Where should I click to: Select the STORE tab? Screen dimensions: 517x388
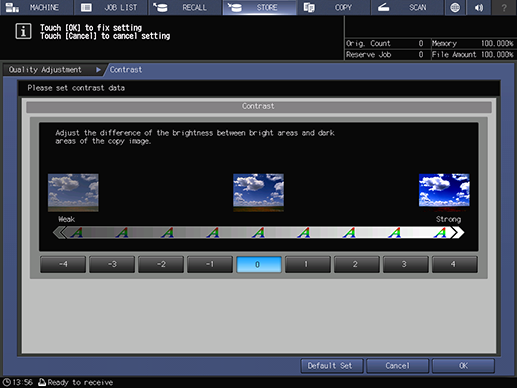(x=259, y=7)
